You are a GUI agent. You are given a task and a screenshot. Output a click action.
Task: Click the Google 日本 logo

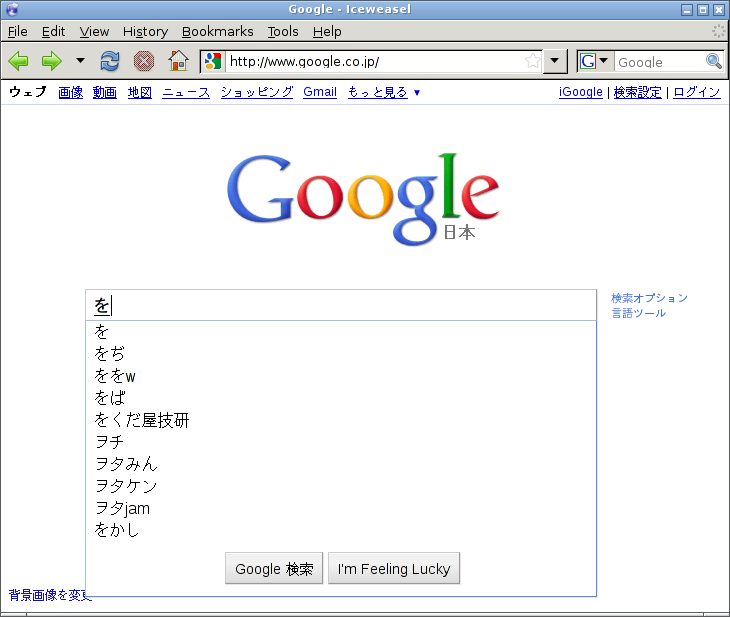pos(363,199)
